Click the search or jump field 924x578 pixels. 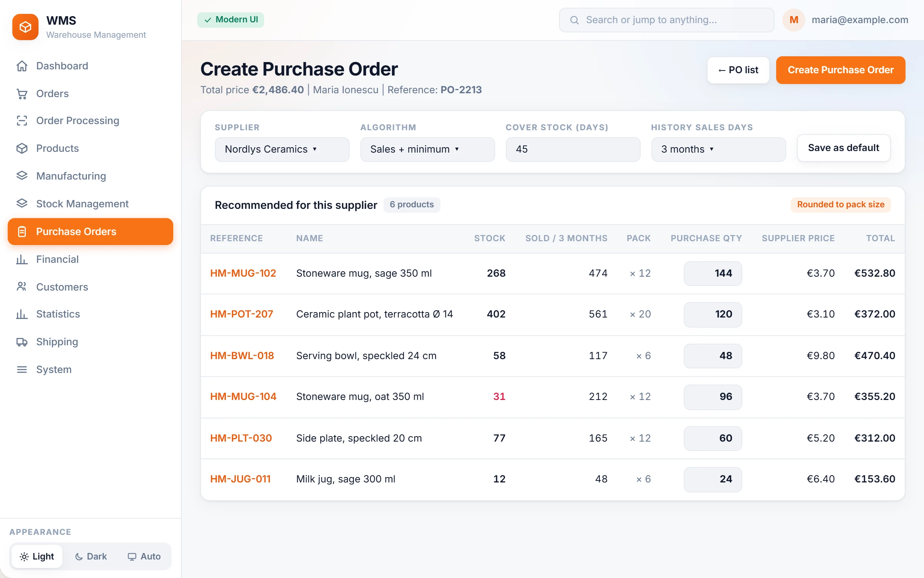coord(666,20)
